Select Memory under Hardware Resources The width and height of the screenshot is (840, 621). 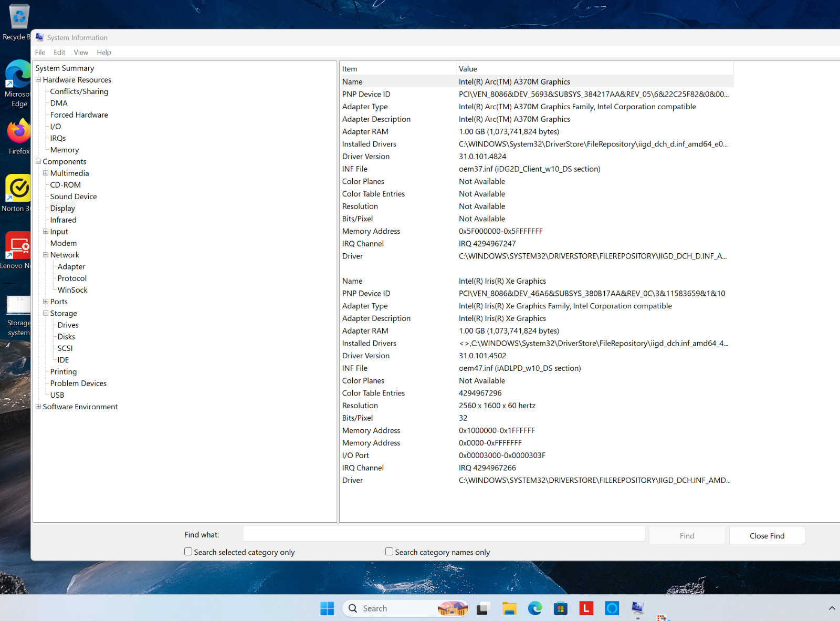tap(64, 150)
